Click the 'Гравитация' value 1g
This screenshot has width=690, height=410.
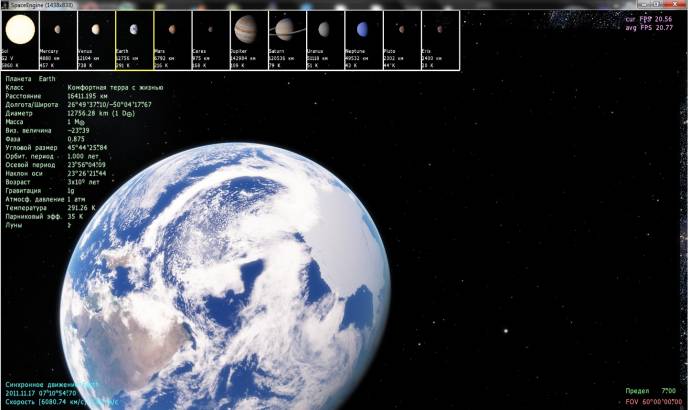71,191
